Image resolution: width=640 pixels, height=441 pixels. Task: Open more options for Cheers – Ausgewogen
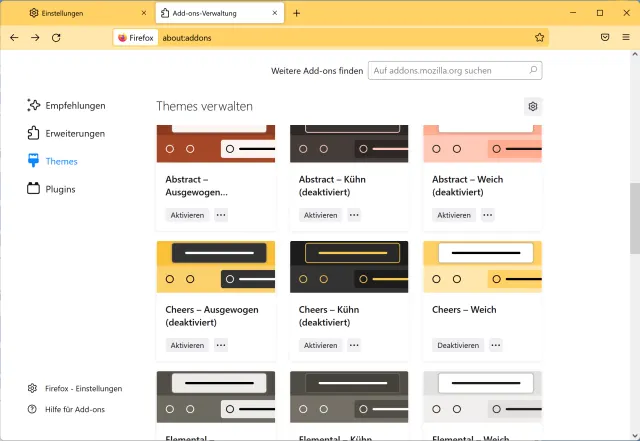pyautogui.click(x=221, y=345)
